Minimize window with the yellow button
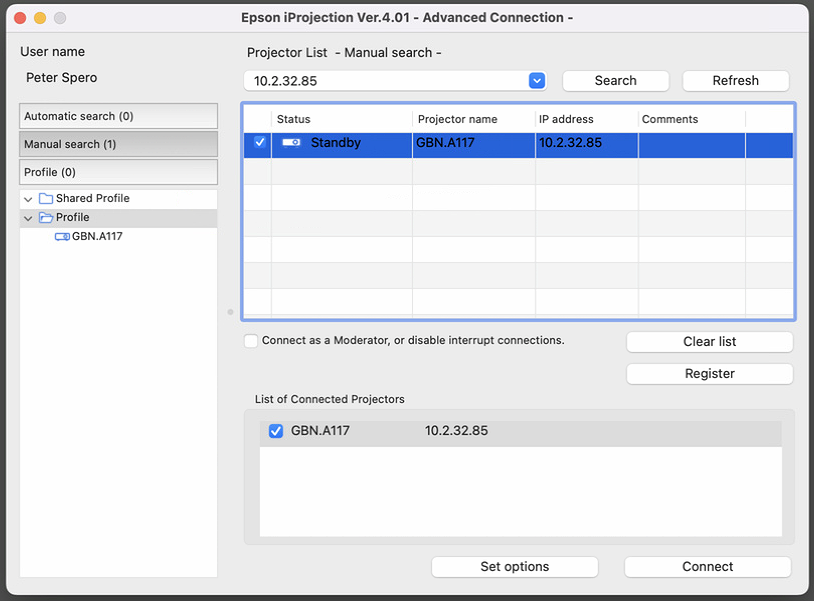This screenshot has height=601, width=814. coord(40,18)
